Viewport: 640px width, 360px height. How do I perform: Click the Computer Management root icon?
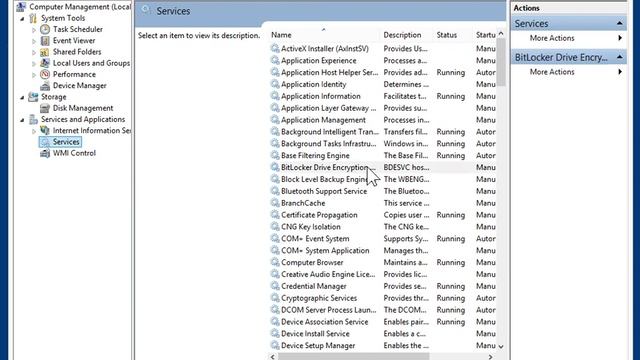[x=21, y=7]
